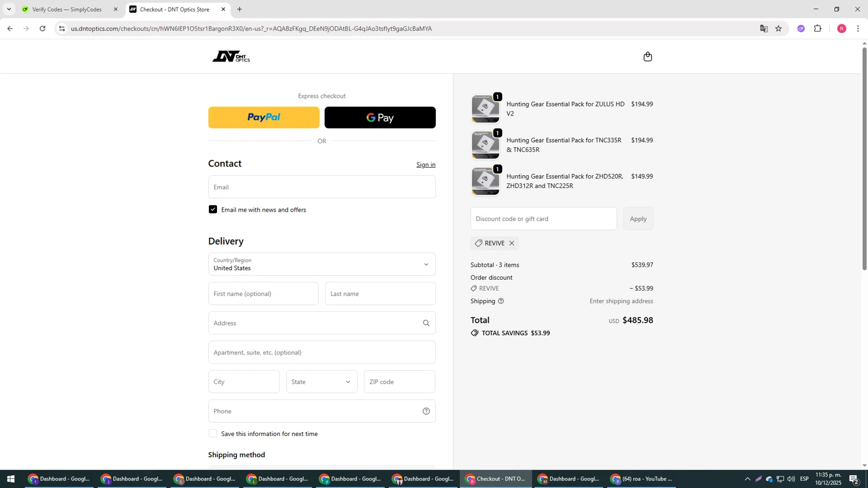
Task: Click the phone field help icon
Action: coord(426,411)
